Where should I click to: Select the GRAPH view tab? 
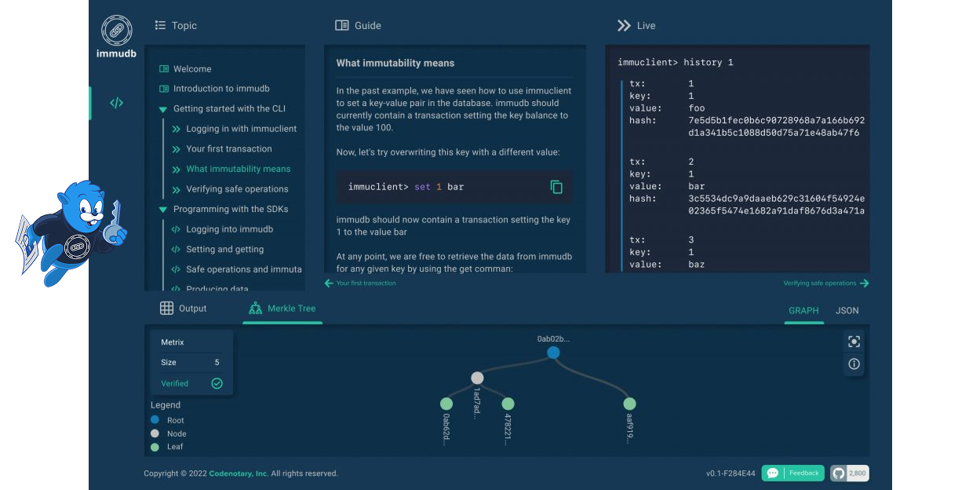point(803,310)
